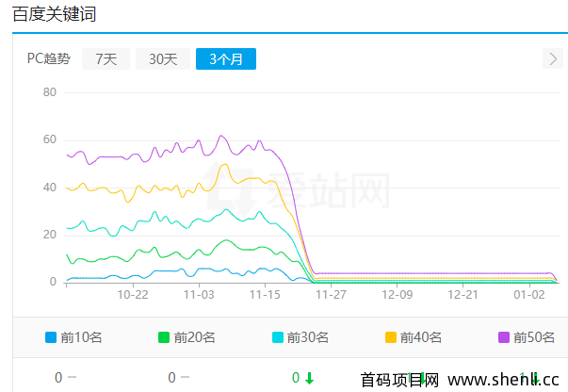Toggle the 前50名 purple legend swatch
Screen dimensions: 568x392
point(504,337)
